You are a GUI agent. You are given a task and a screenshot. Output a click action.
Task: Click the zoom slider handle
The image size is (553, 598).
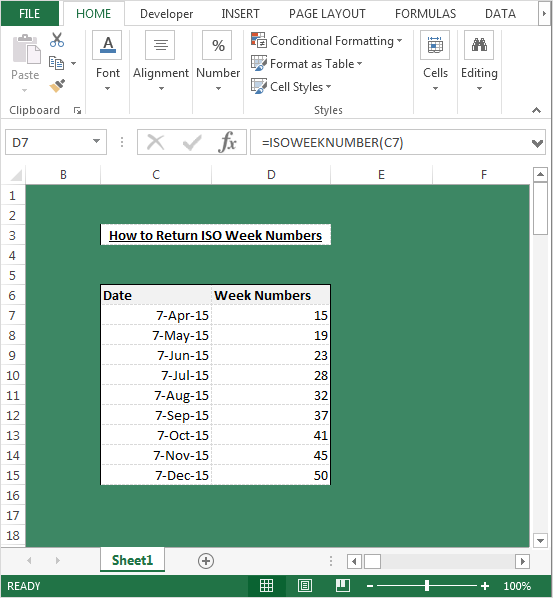tap(427, 585)
